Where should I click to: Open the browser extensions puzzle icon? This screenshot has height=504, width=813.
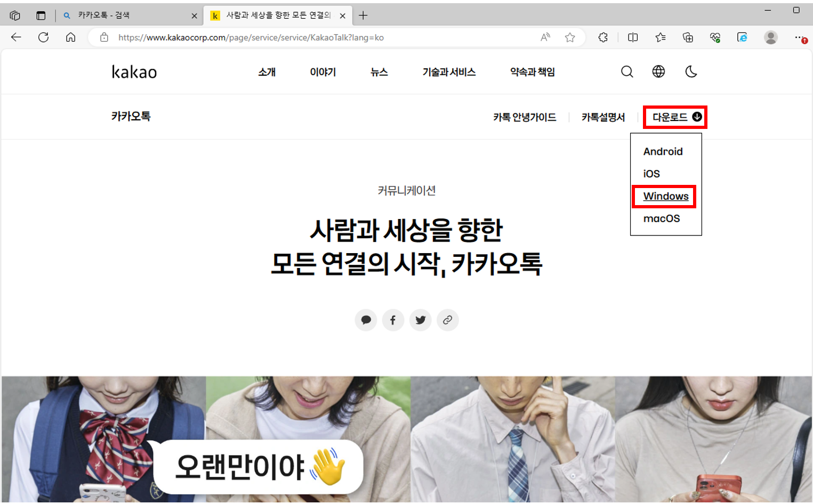603,37
